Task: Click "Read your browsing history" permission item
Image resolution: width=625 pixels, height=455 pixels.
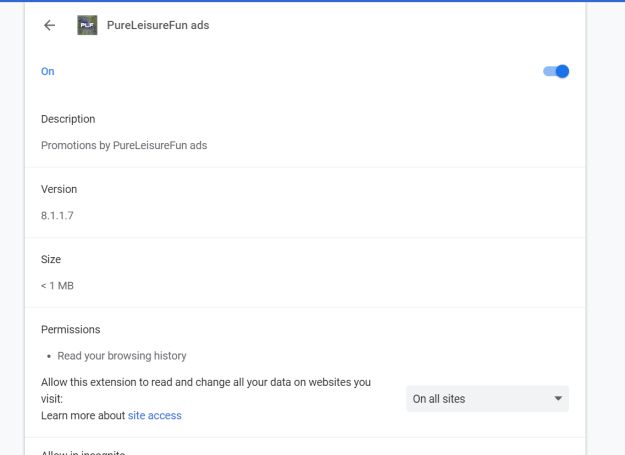Action: 122,355
